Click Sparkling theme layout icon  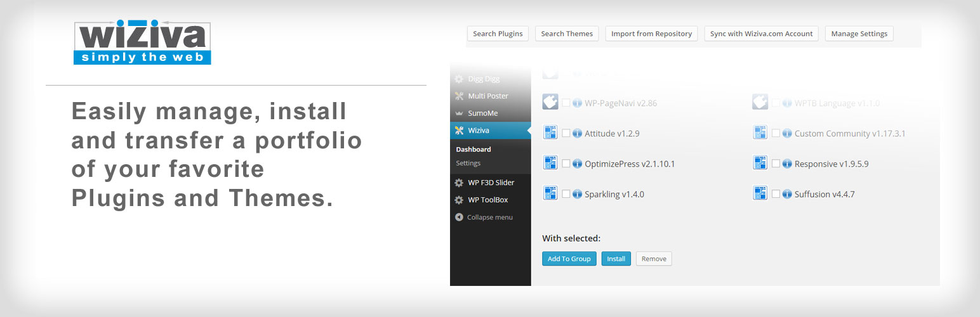click(550, 193)
